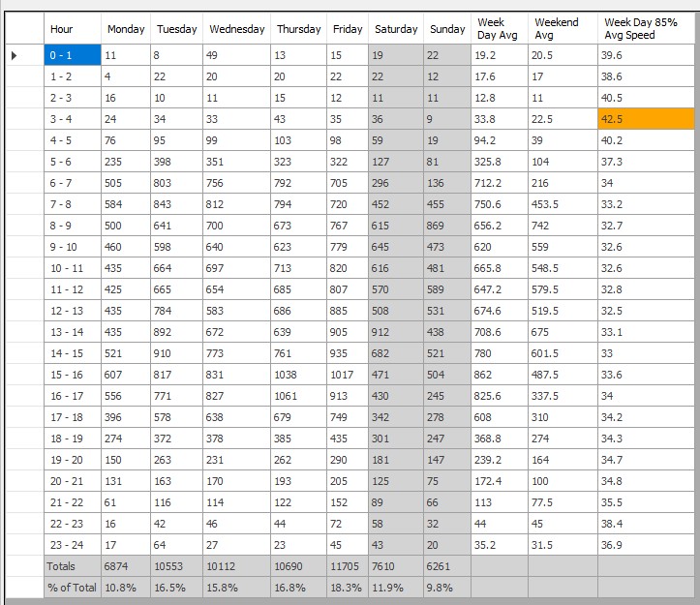Select the 15 - 16 hour cell
700x605 pixels.
tap(73, 375)
